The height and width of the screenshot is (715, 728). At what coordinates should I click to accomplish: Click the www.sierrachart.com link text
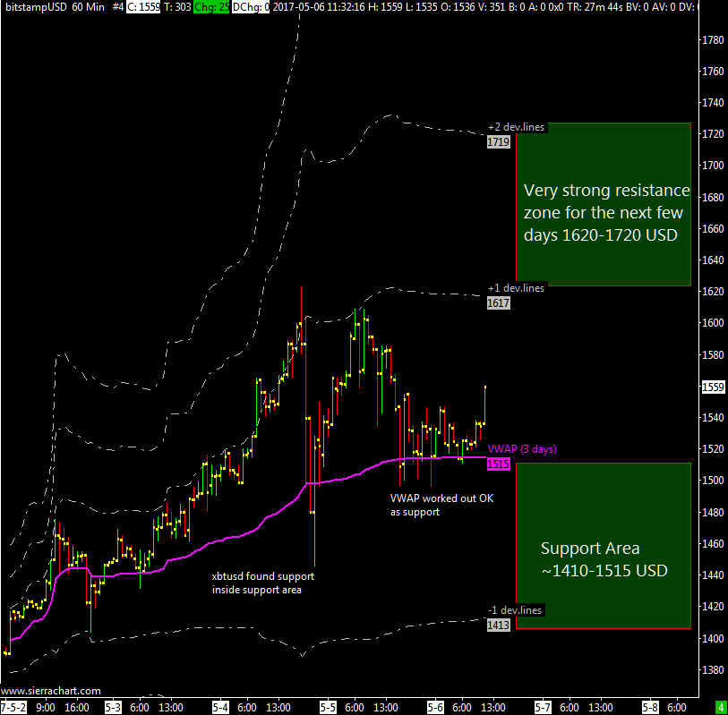click(51, 691)
